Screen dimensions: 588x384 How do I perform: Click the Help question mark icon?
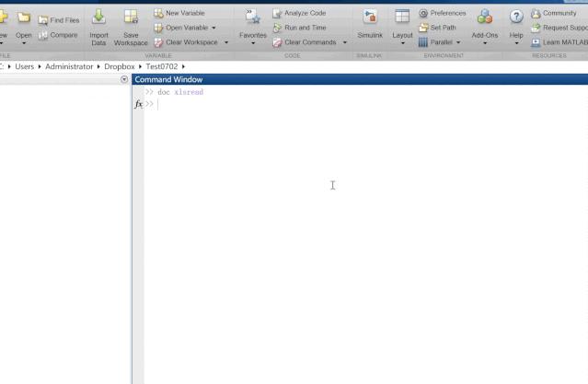(516, 17)
